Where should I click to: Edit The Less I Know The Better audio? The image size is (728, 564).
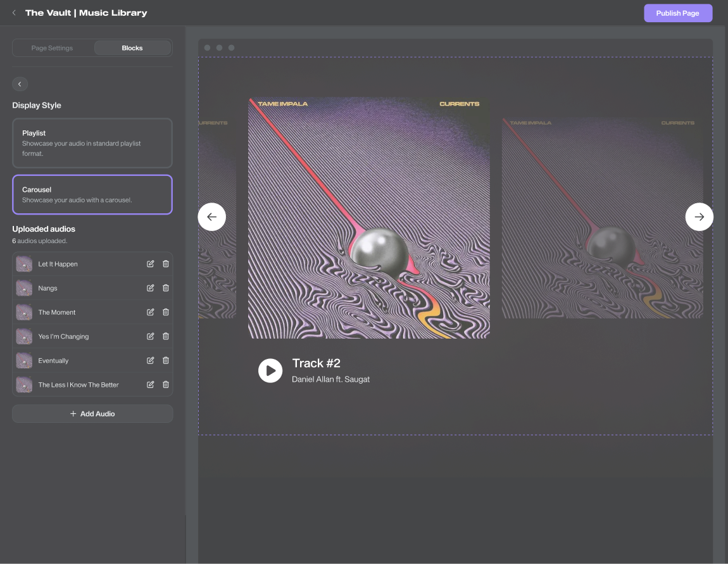pos(151,384)
